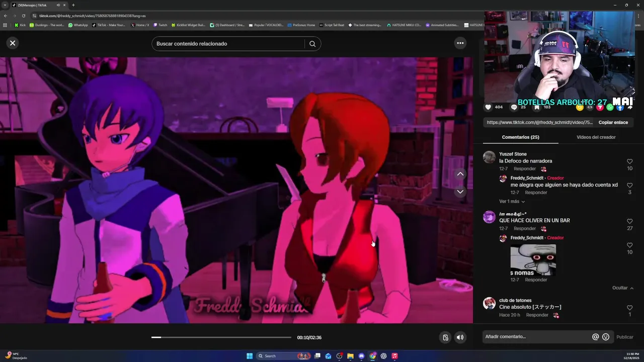Like Freddy_Schmidt's Squidward image reply

coord(629,245)
